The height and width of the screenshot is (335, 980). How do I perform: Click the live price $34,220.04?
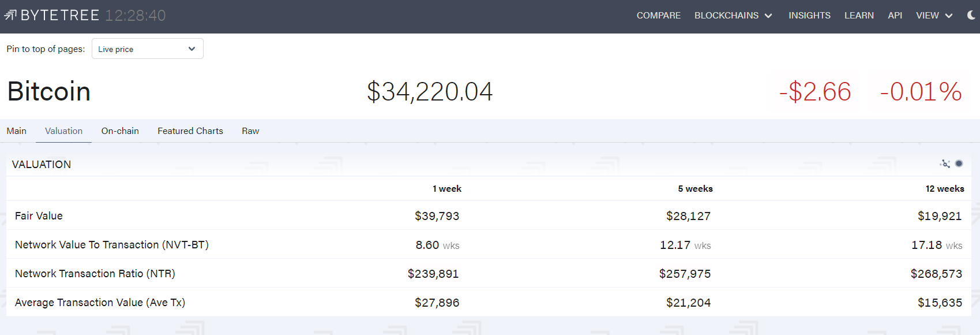[430, 91]
